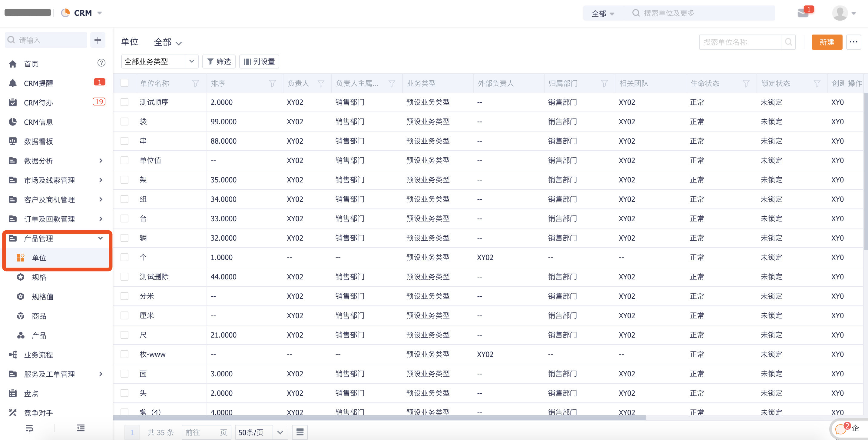The image size is (868, 440).
Task: Click the plus button in the sidebar
Action: [98, 40]
